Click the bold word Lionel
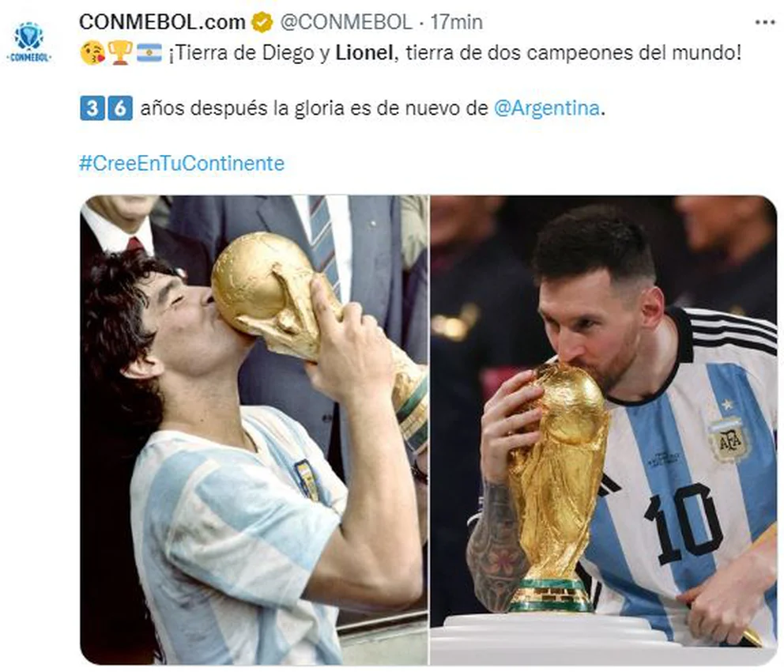The image size is (784, 672). (364, 53)
